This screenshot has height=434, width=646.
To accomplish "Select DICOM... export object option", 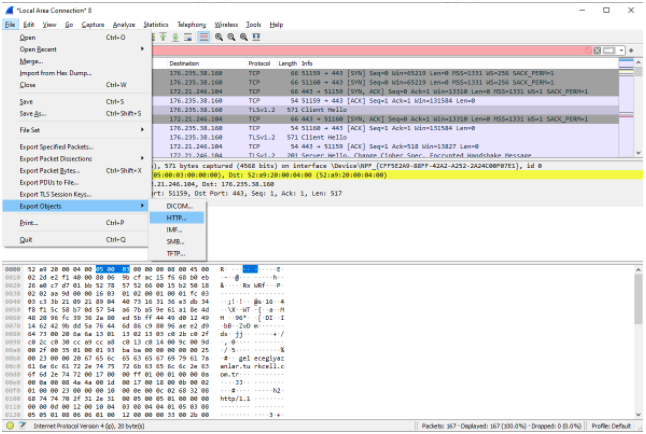I will click(x=177, y=206).
